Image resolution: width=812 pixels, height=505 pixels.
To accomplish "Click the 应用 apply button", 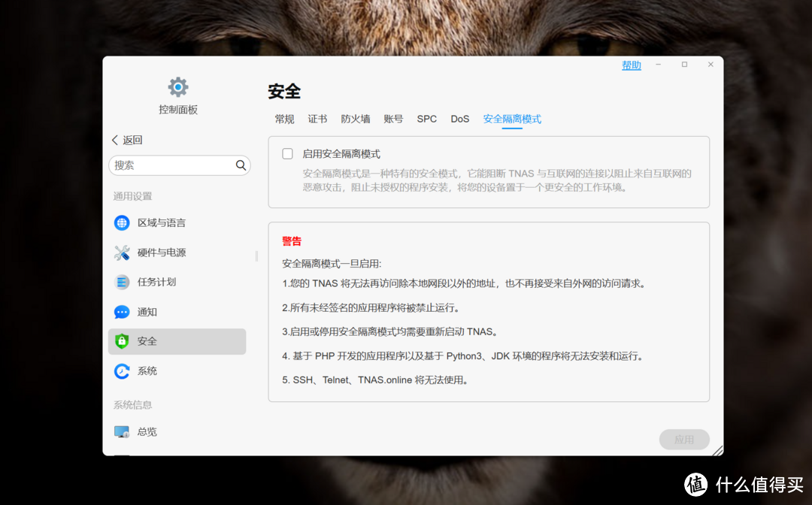I will tap(684, 439).
